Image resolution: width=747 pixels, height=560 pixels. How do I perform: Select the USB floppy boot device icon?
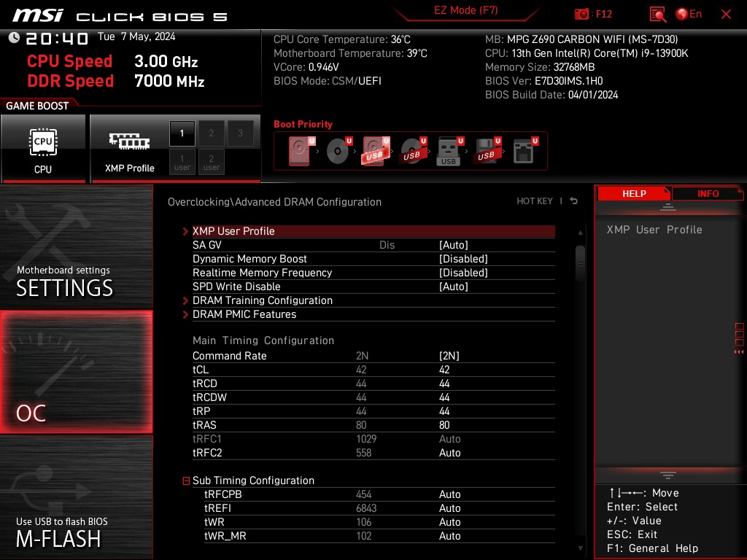tap(487, 151)
